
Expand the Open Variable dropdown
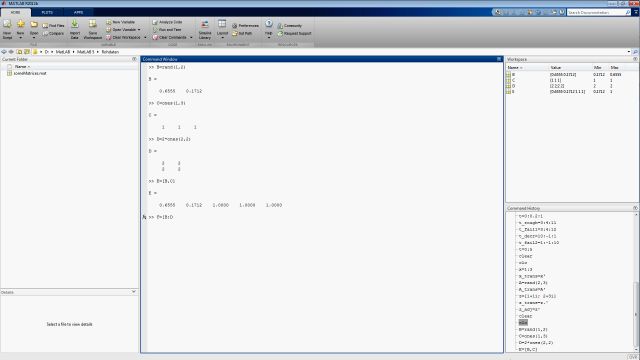click(139, 30)
